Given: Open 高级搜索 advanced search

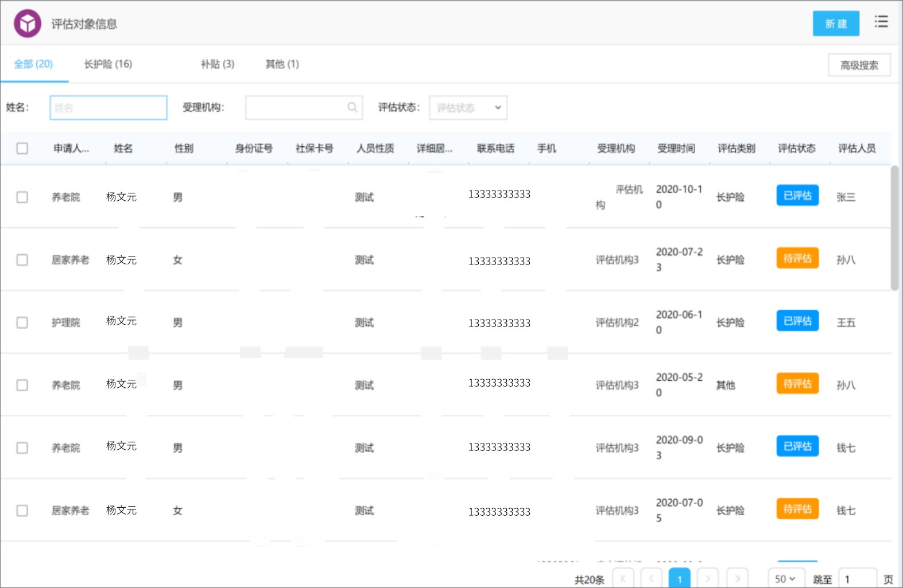Looking at the screenshot, I should coord(859,65).
